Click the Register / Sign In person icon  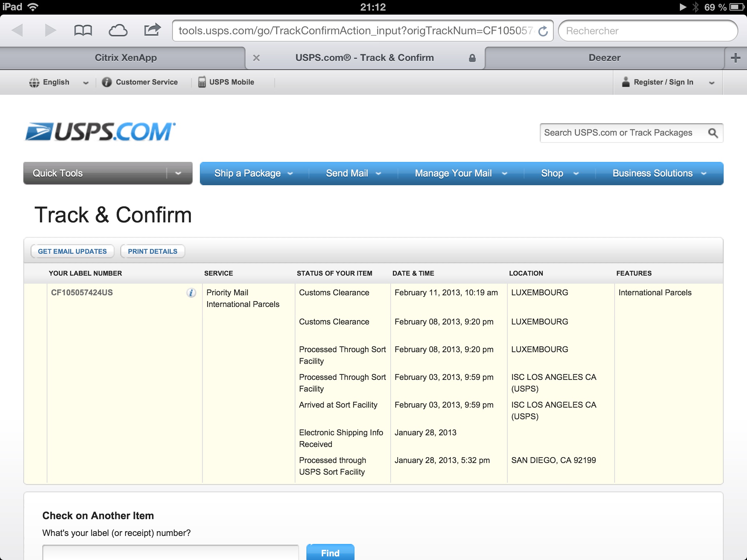pos(626,82)
